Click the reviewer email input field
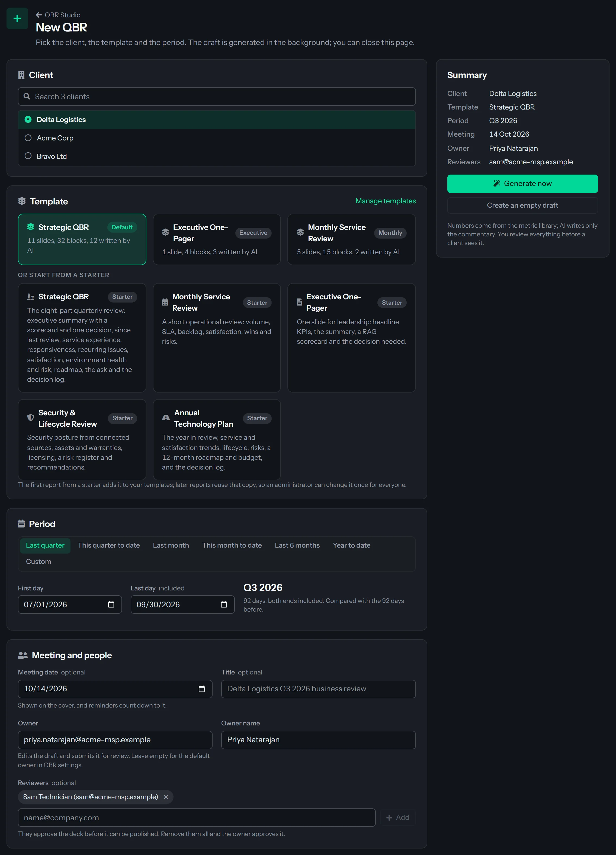 (x=196, y=818)
